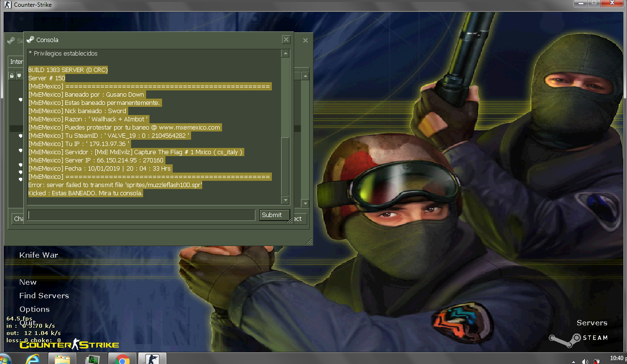Choose Quit from main menu

pos(28,323)
